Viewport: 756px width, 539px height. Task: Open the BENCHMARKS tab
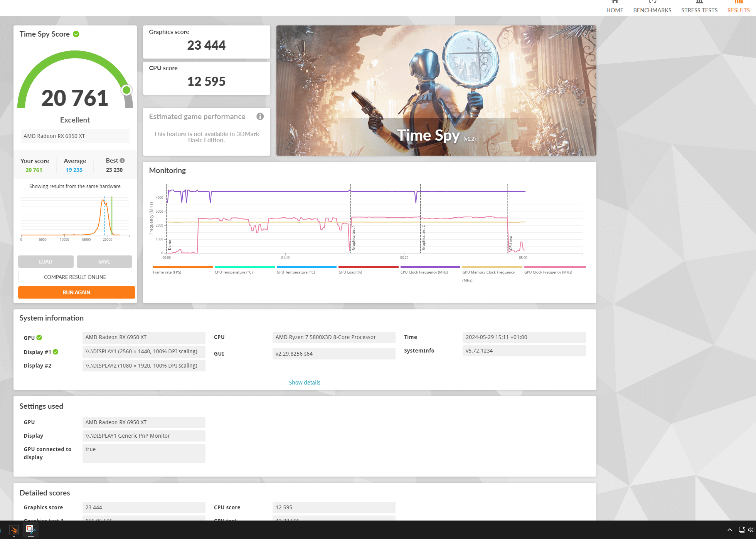652,7
